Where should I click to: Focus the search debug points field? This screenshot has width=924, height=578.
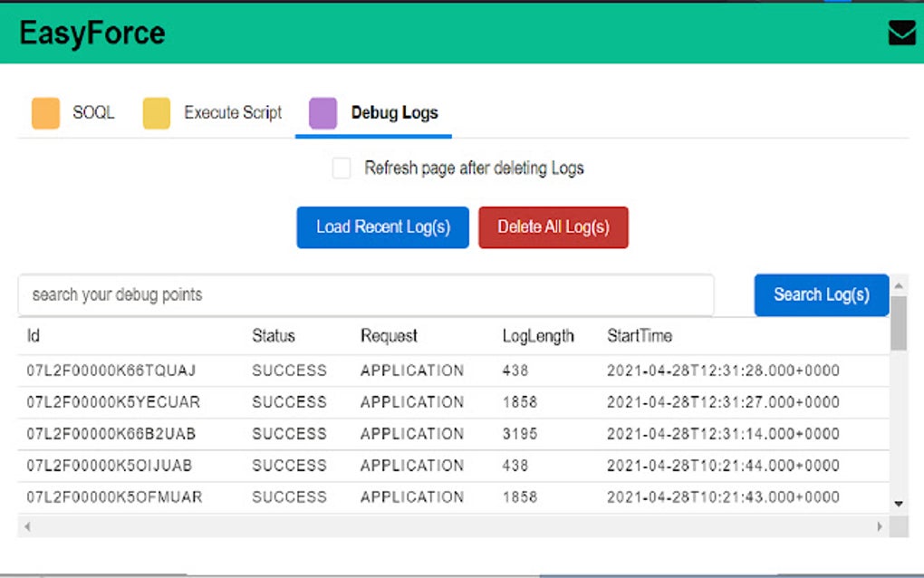point(365,295)
